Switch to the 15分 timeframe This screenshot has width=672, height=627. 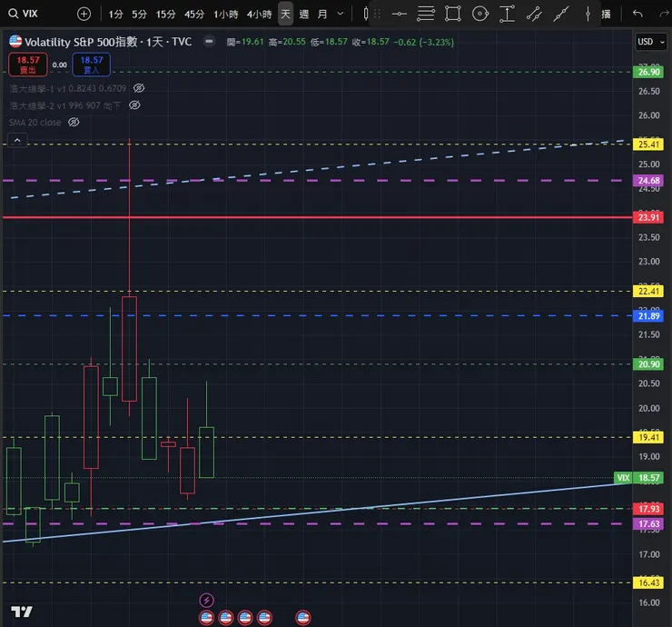[166, 15]
